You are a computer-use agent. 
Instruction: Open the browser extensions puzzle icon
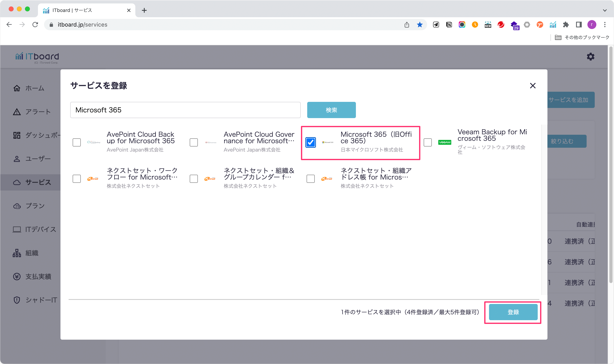point(566,25)
